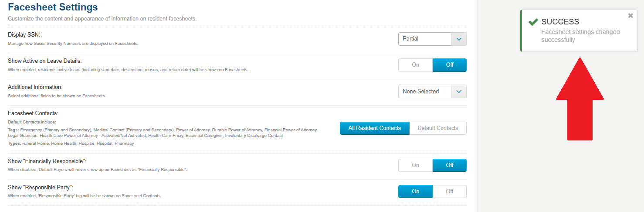Turn On Show Active on Leave Details
Image resolution: width=644 pixels, height=212 pixels.
coord(415,65)
